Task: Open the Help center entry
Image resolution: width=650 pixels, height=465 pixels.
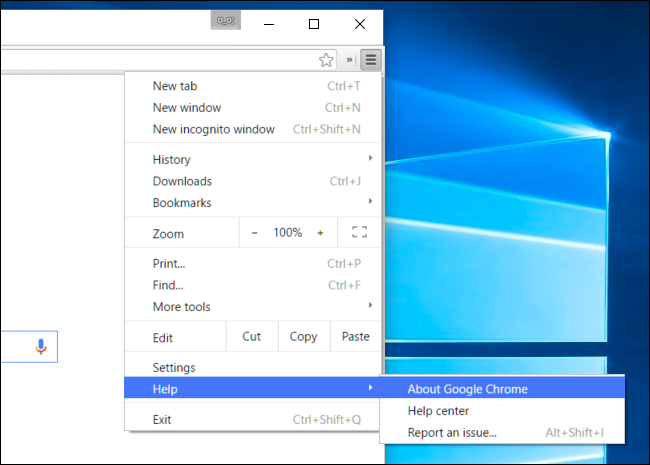Action: [438, 411]
